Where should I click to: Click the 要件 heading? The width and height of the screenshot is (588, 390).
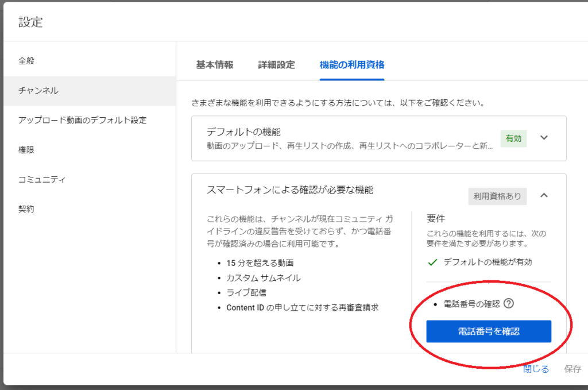pyautogui.click(x=436, y=219)
